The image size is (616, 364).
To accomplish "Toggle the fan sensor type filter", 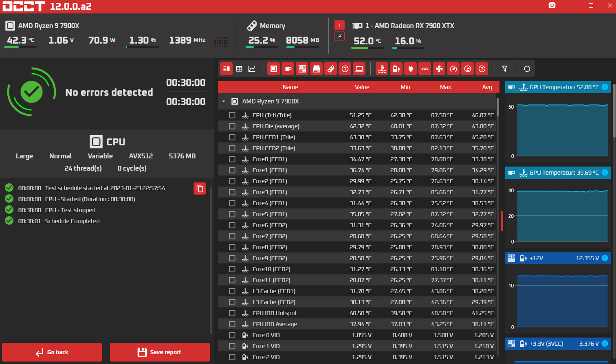I will (x=439, y=69).
